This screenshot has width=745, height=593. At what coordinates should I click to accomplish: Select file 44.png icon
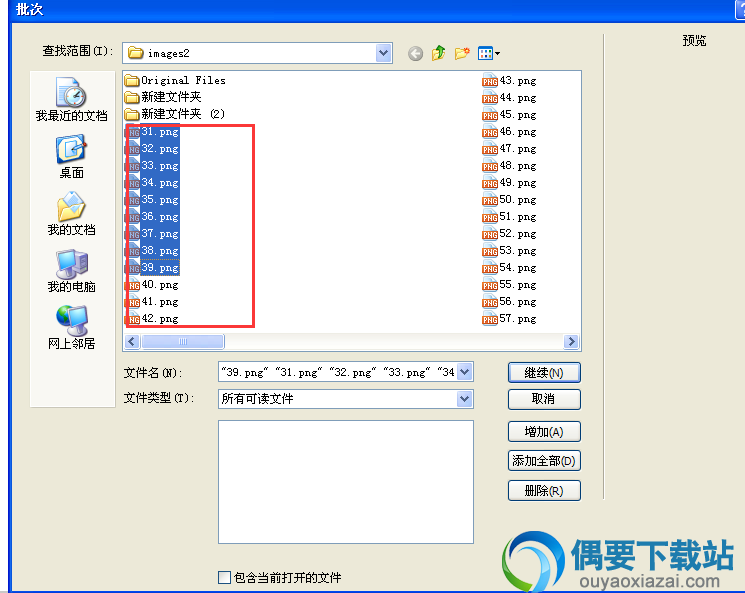490,97
